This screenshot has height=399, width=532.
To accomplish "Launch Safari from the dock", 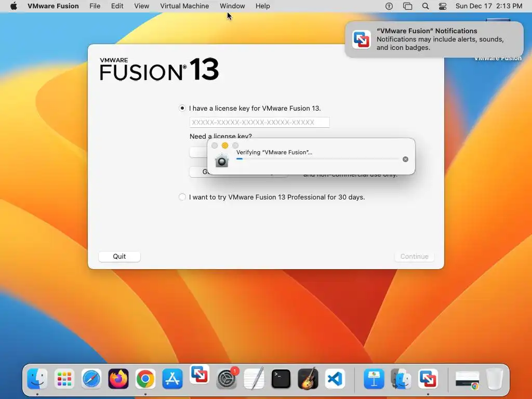I will [x=91, y=379].
